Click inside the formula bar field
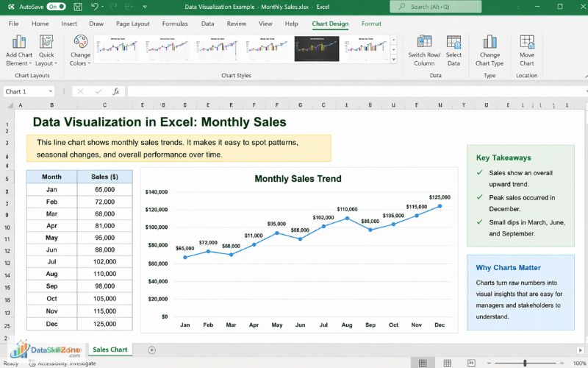The height and width of the screenshot is (368, 588). [x=356, y=91]
